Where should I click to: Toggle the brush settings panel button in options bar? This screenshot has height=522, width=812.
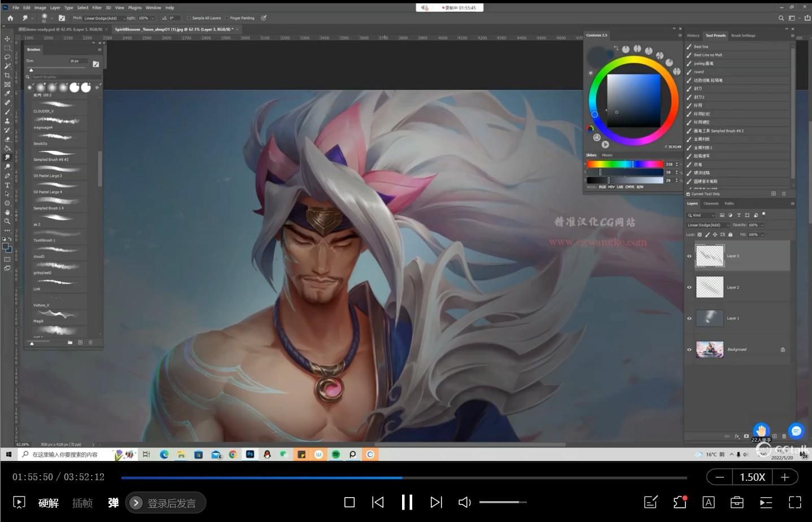[x=62, y=18]
